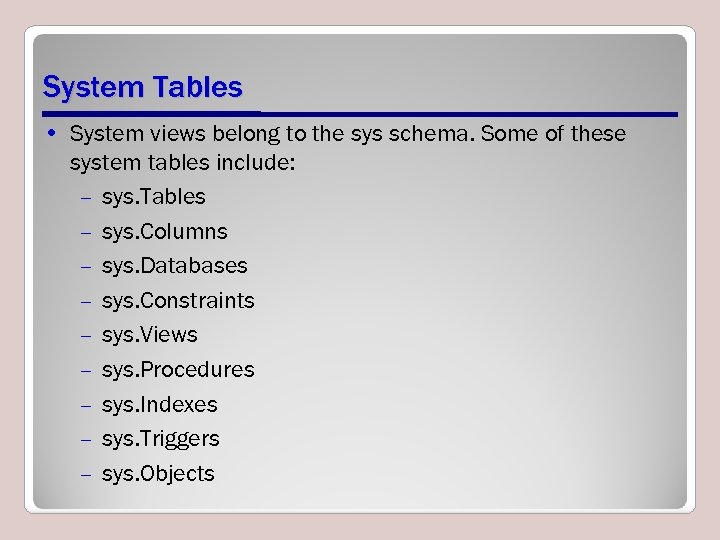Select the sys.Tables list item

click(153, 197)
